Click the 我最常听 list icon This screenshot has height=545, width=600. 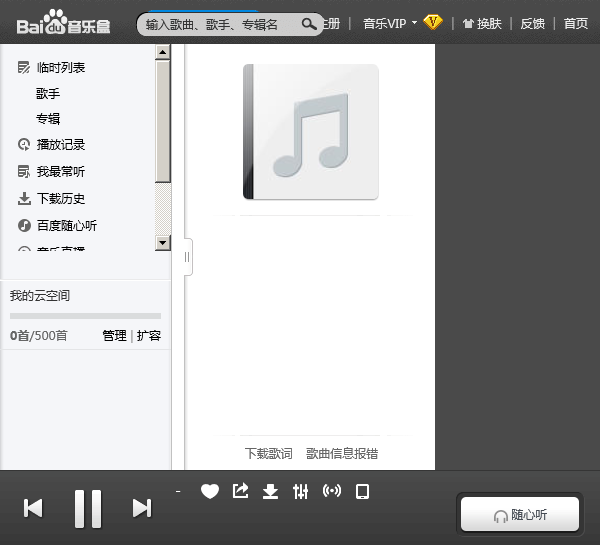point(24,172)
